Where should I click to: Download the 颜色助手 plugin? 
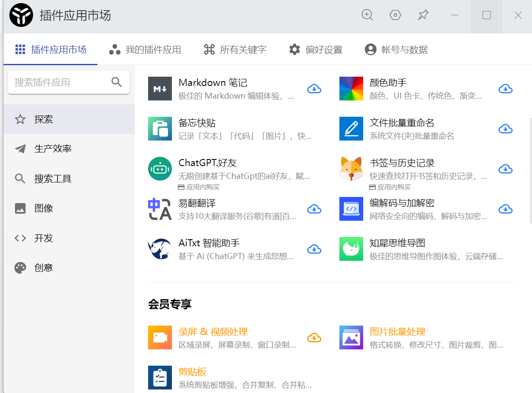[506, 89]
